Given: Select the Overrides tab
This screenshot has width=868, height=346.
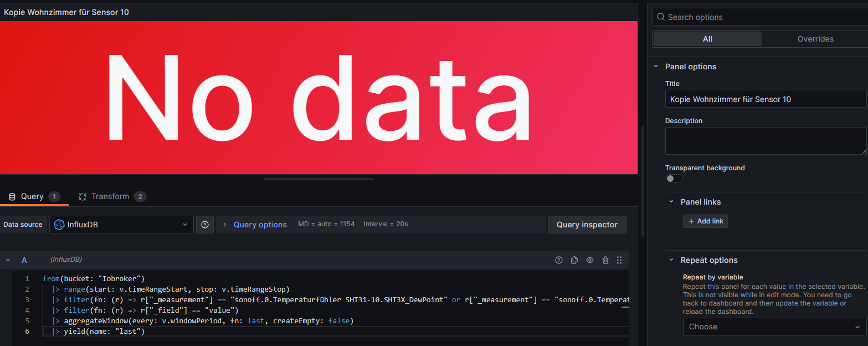Looking at the screenshot, I should pos(815,39).
